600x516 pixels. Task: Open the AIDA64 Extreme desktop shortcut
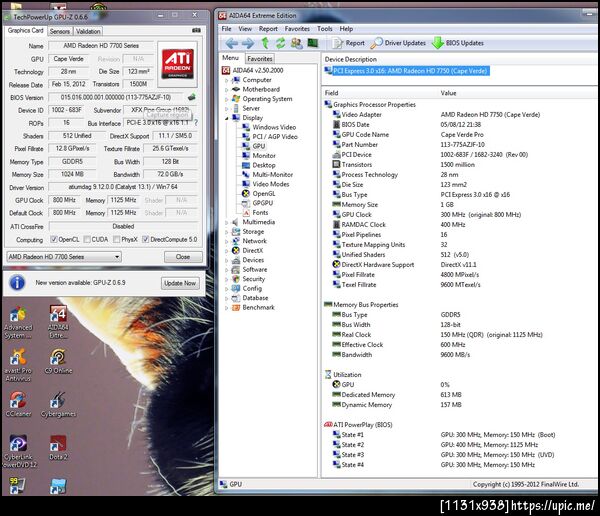tap(58, 322)
